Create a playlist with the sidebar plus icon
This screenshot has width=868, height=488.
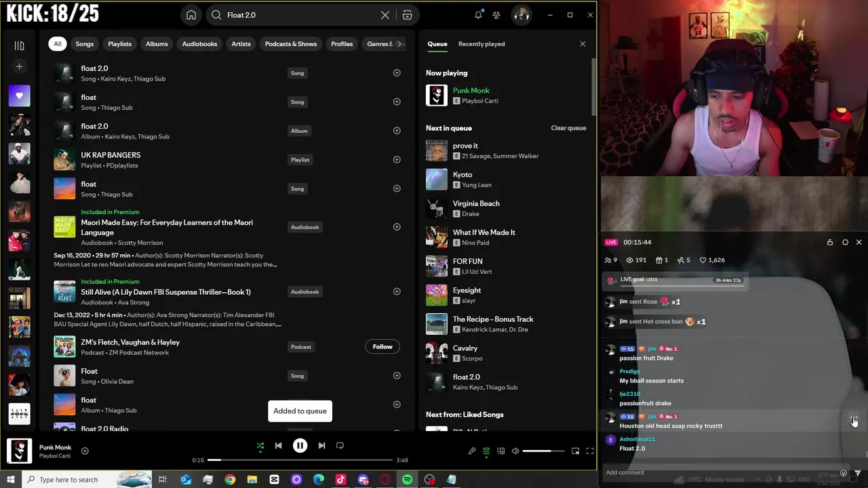(19, 66)
